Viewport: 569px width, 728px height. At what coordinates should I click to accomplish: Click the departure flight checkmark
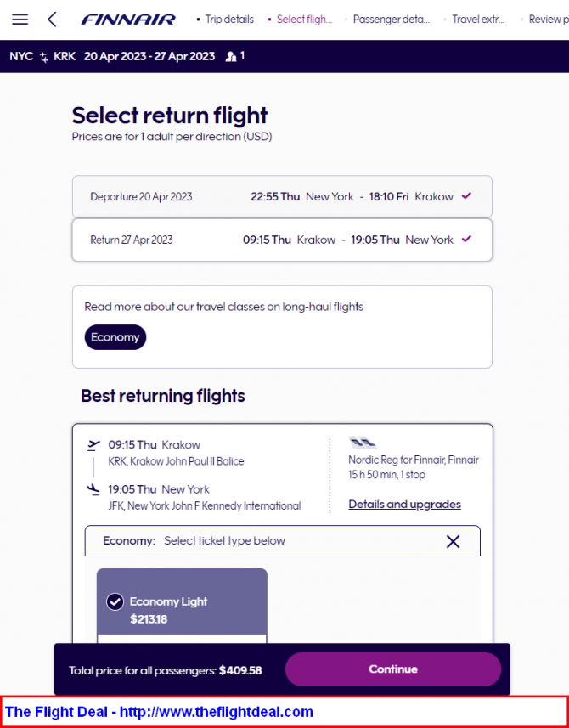coord(466,196)
